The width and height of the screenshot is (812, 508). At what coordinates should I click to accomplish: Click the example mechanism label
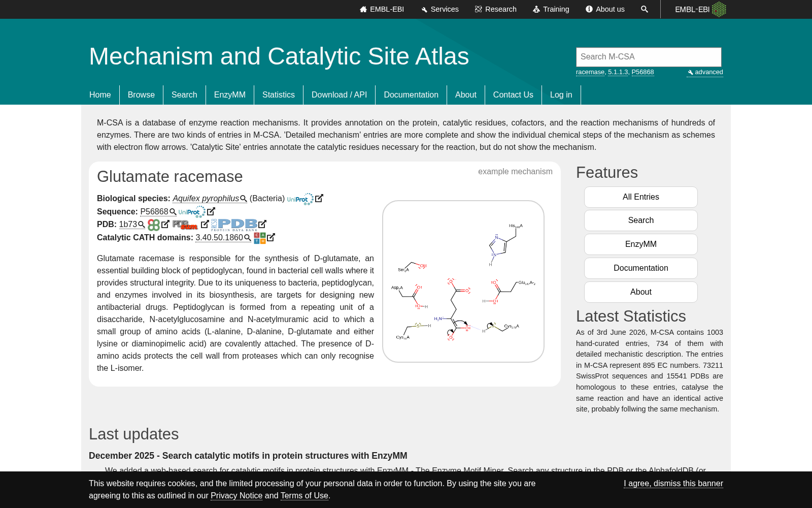click(x=515, y=172)
